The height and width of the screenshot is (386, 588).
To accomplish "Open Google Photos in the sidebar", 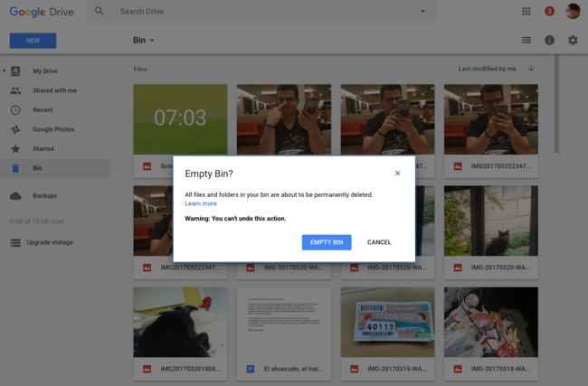I will pyautogui.click(x=53, y=129).
